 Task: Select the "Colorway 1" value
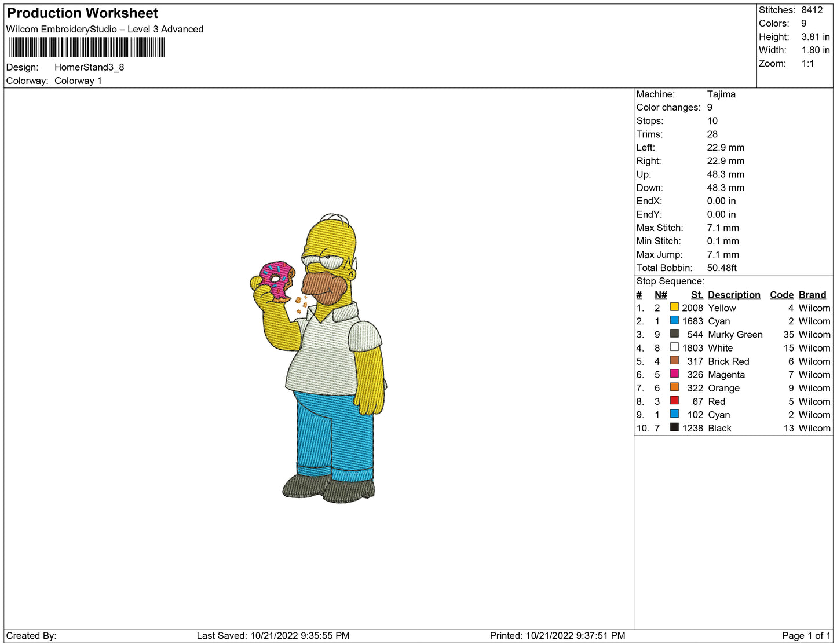pos(78,80)
